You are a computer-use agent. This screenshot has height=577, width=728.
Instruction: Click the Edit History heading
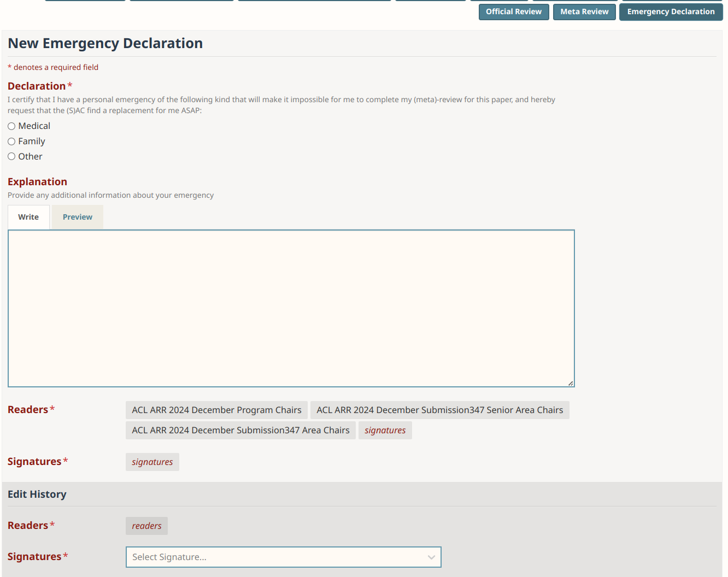pos(37,494)
